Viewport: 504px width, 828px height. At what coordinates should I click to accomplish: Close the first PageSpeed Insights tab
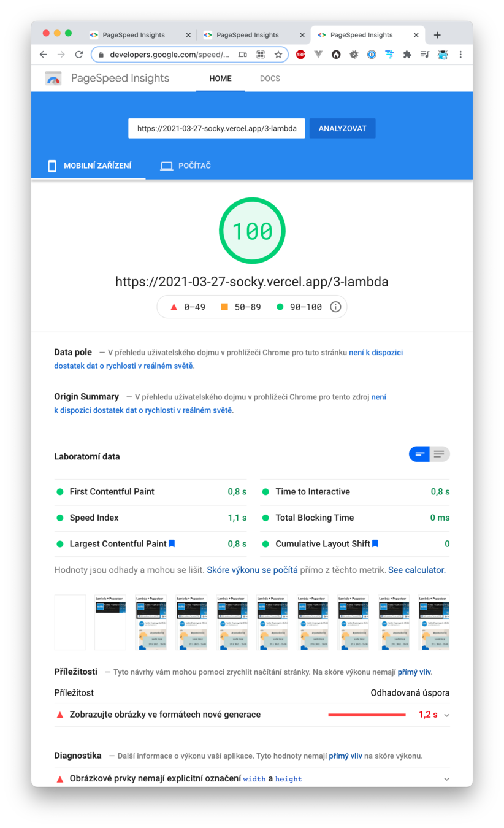point(188,35)
